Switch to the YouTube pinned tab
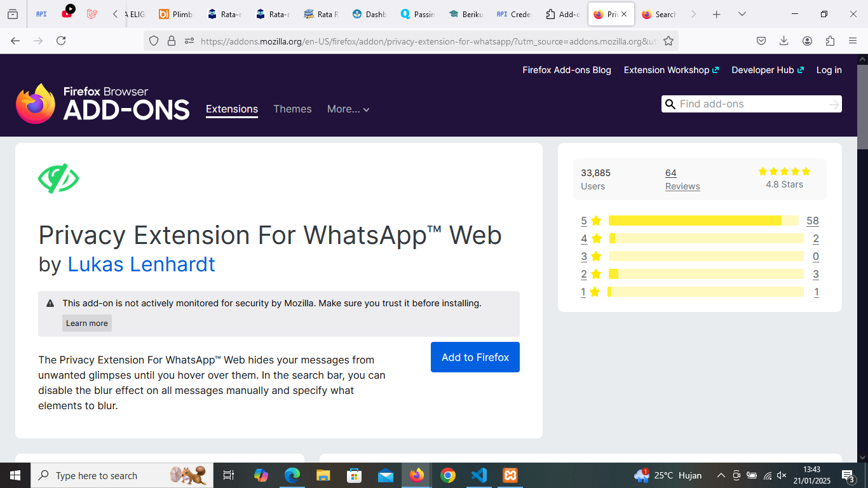The width and height of the screenshot is (868, 488). [x=67, y=13]
